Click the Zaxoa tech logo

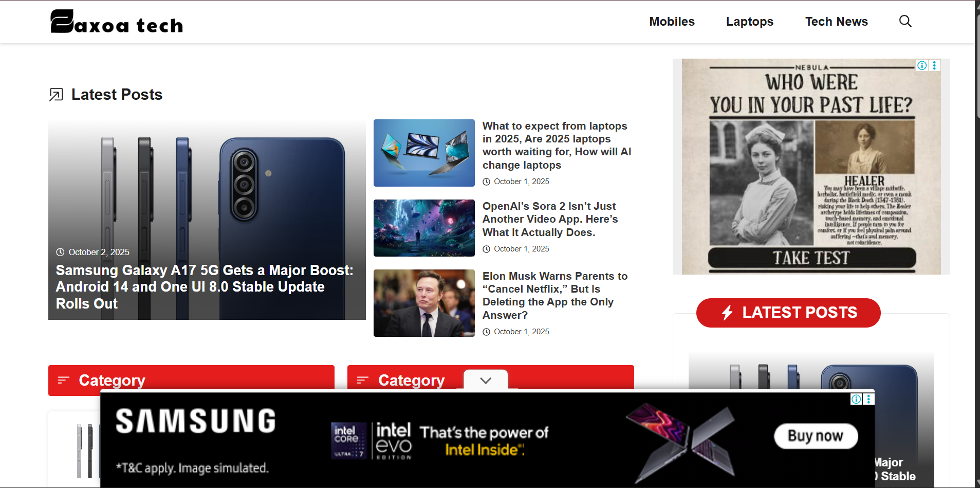(x=117, y=22)
